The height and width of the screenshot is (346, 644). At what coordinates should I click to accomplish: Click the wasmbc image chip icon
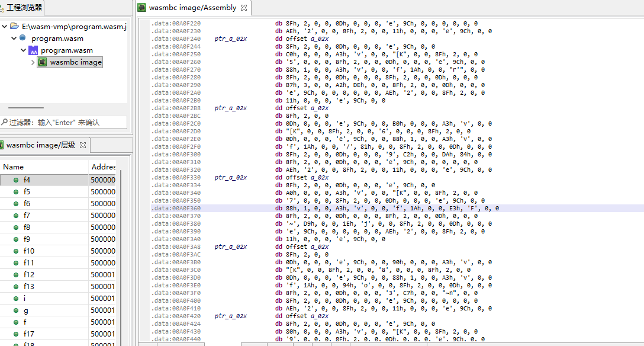click(42, 62)
